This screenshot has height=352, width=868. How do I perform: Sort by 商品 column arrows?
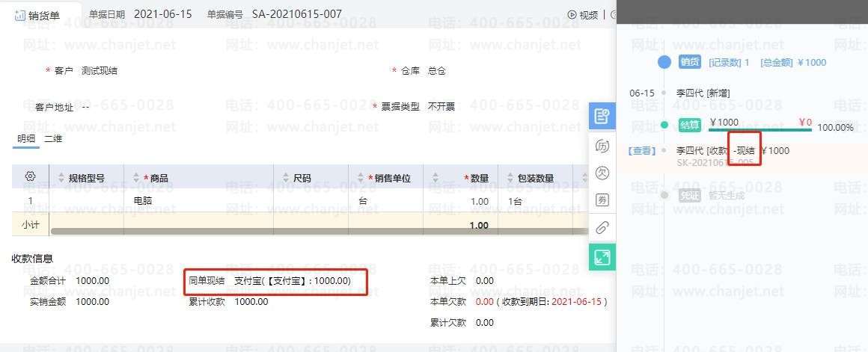137,178
